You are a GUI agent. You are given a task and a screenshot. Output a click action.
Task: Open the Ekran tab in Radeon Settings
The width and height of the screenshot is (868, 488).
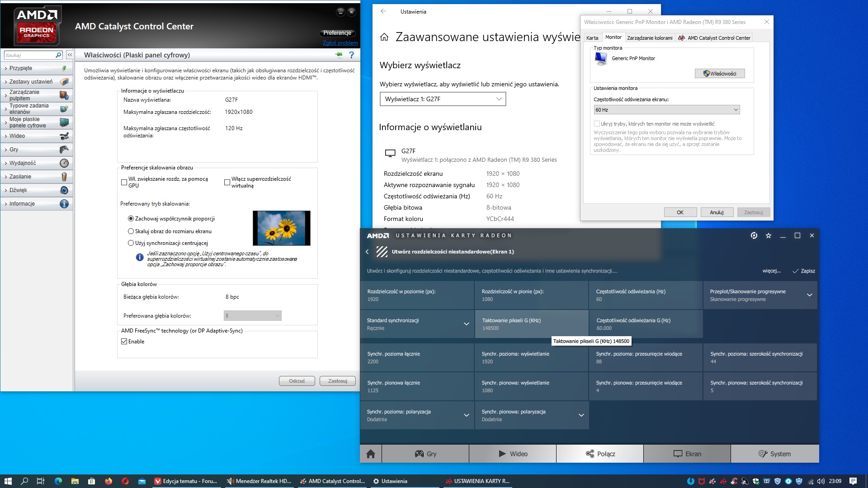click(687, 454)
